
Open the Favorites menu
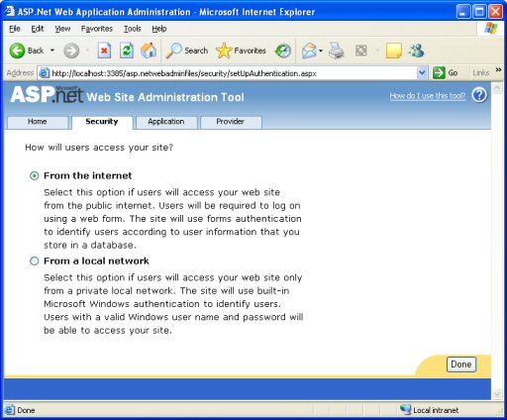click(x=97, y=29)
